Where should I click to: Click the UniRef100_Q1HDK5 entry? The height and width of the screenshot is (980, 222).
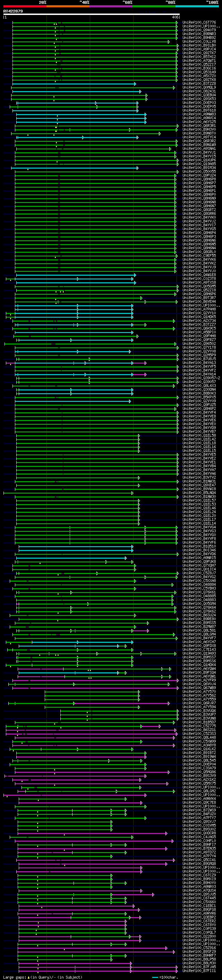(x=199, y=317)
